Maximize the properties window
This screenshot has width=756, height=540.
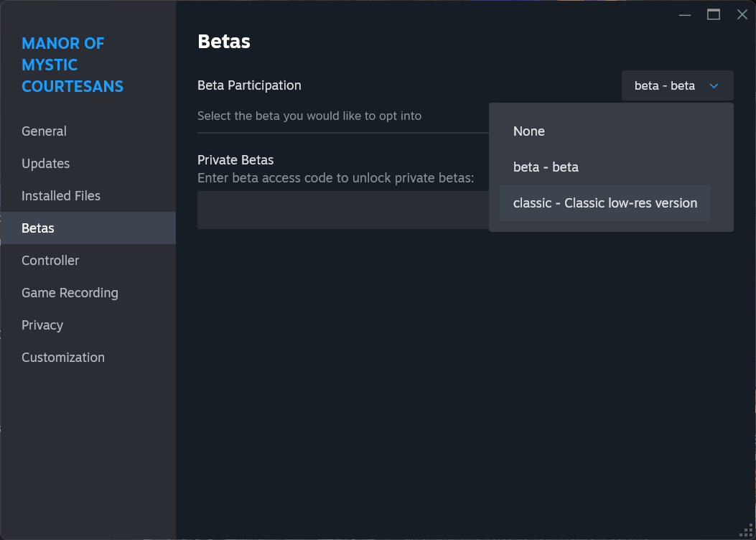714,14
